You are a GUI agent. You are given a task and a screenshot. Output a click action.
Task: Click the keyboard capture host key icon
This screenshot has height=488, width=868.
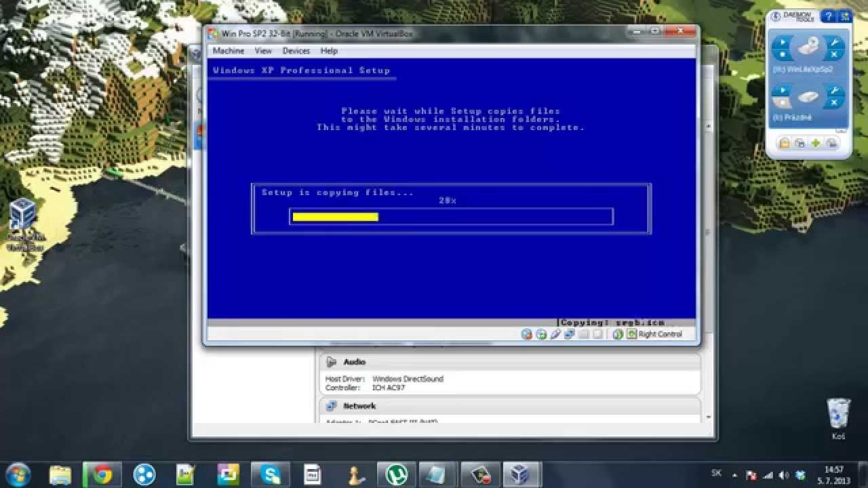tap(632, 334)
